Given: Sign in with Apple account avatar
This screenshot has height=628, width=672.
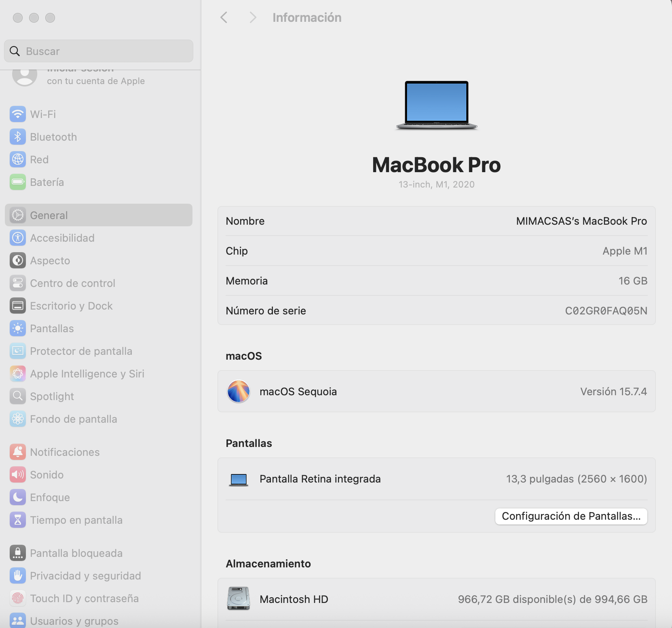Looking at the screenshot, I should click(x=25, y=76).
